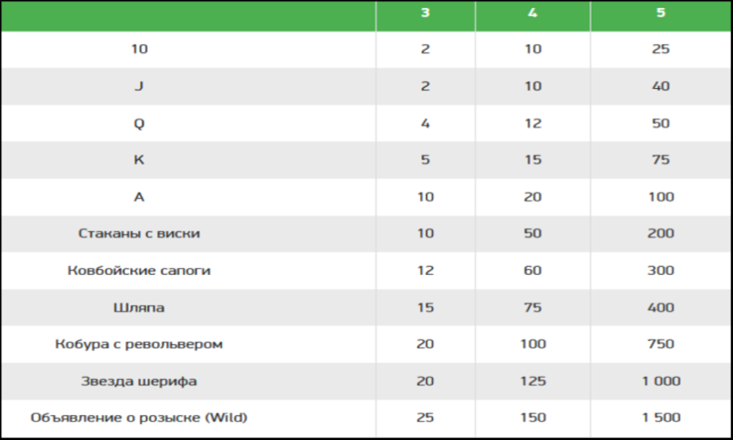Click the column header labeled 4

coord(532,14)
